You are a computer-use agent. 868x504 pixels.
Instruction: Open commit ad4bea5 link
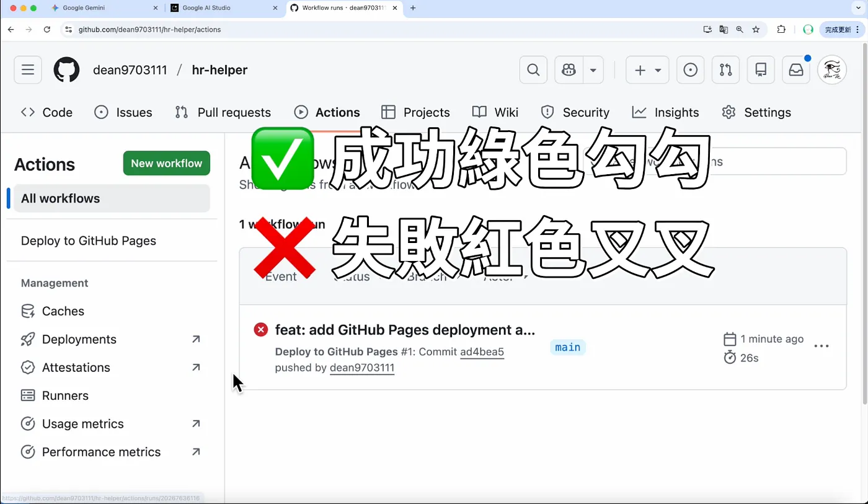[x=482, y=352]
